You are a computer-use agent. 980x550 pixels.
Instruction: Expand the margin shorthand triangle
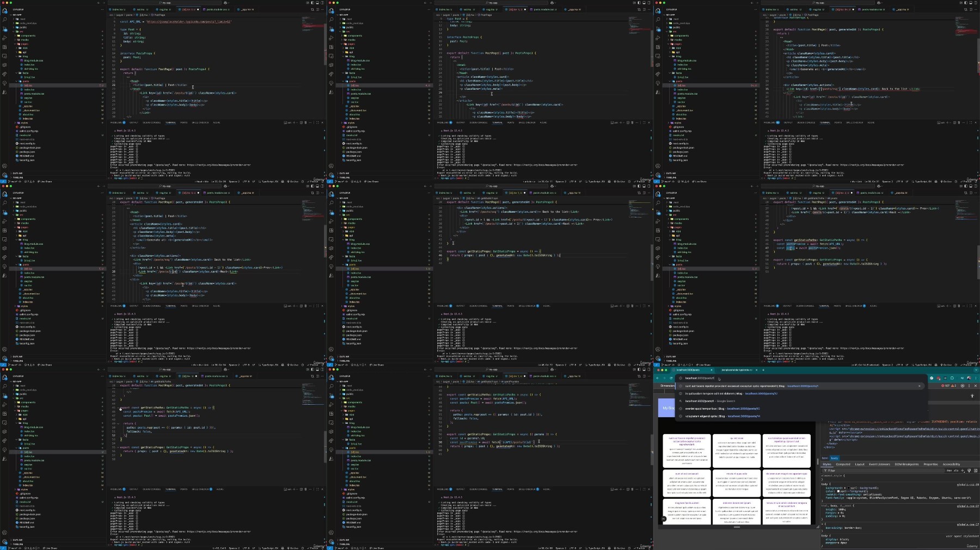pyautogui.click(x=838, y=512)
